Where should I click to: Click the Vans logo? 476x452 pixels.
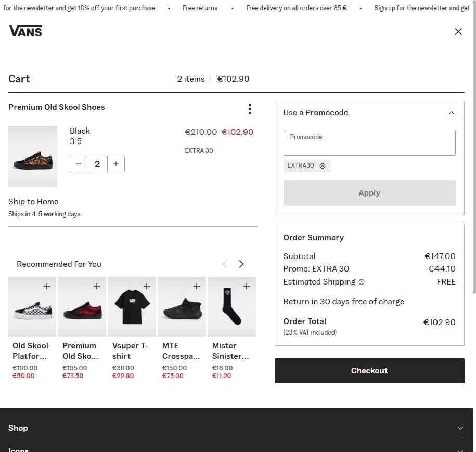[x=25, y=31]
